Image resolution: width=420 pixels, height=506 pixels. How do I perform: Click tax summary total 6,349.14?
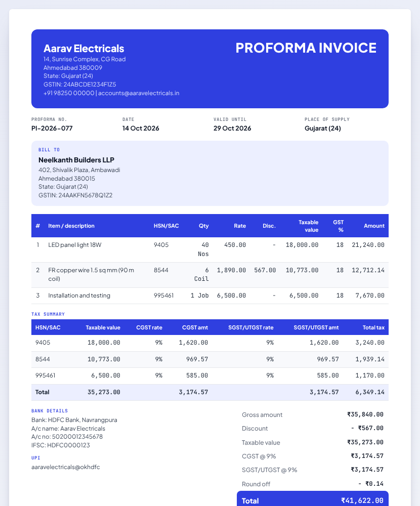click(370, 392)
